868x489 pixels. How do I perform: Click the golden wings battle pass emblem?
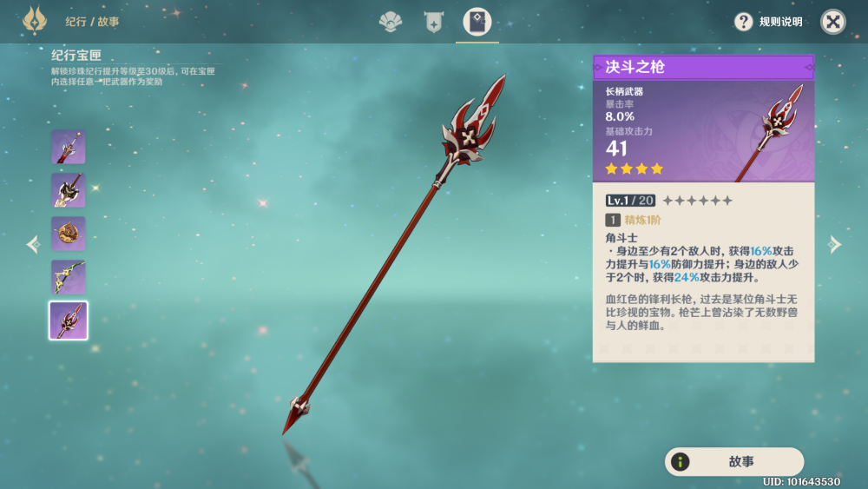tap(35, 21)
